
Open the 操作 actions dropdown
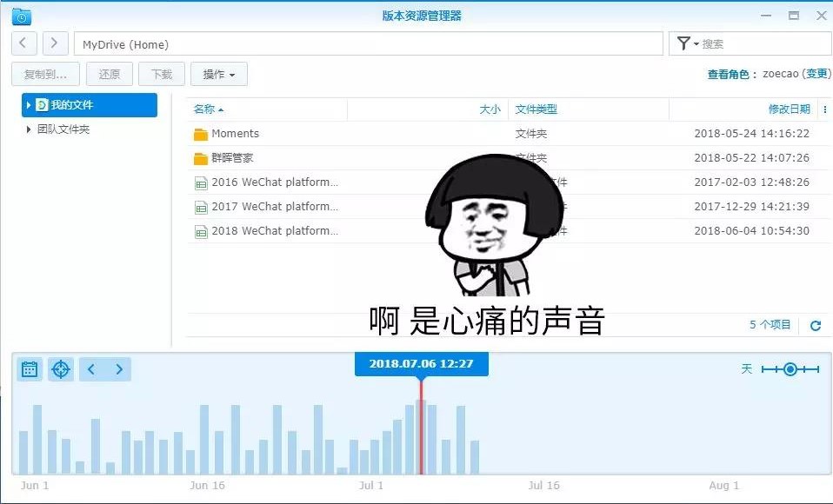click(219, 75)
